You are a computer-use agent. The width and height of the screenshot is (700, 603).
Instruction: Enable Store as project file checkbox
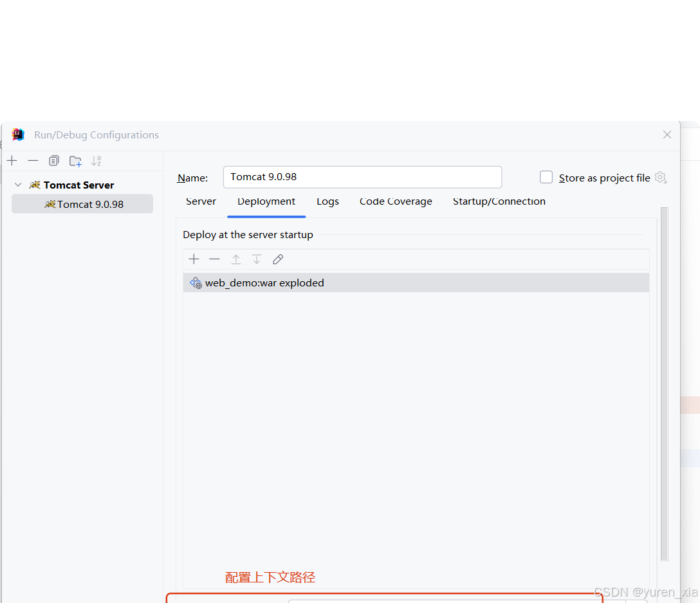pos(546,178)
